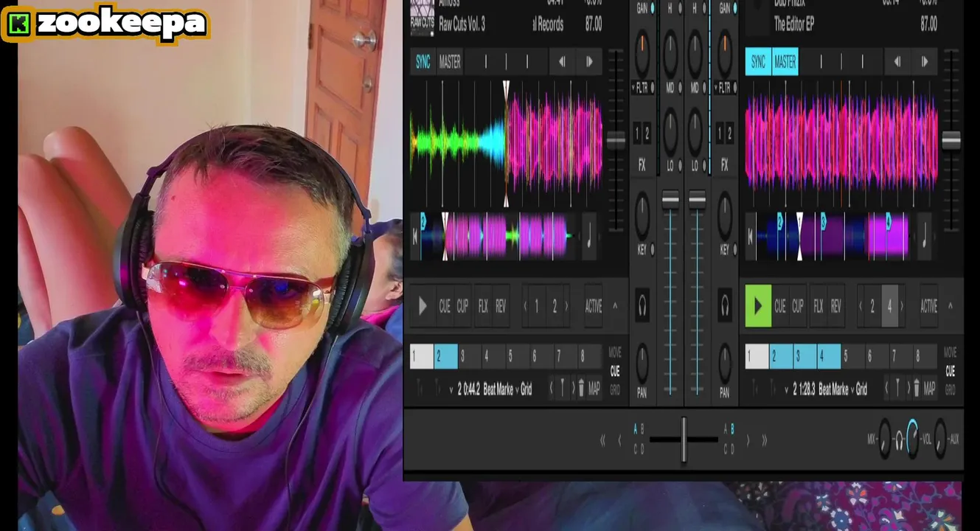Image resolution: width=980 pixels, height=531 pixels.
Task: Click crossfader fast-left double arrow
Action: point(602,440)
